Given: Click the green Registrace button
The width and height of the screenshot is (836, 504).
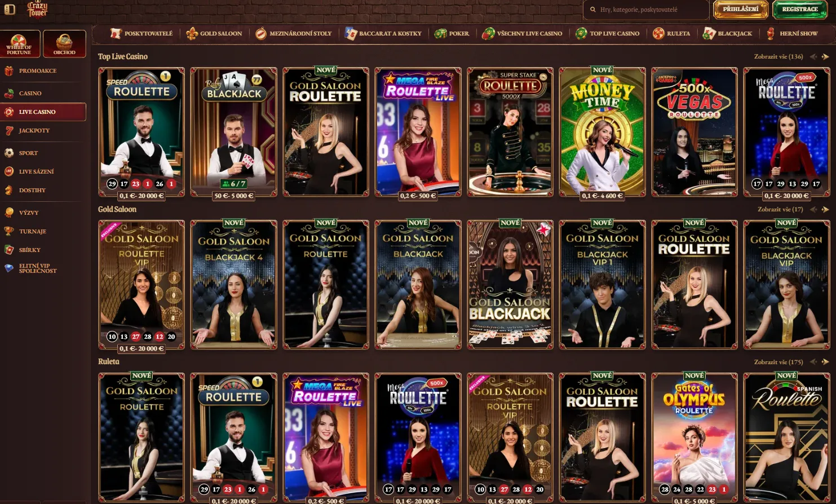Looking at the screenshot, I should [800, 10].
